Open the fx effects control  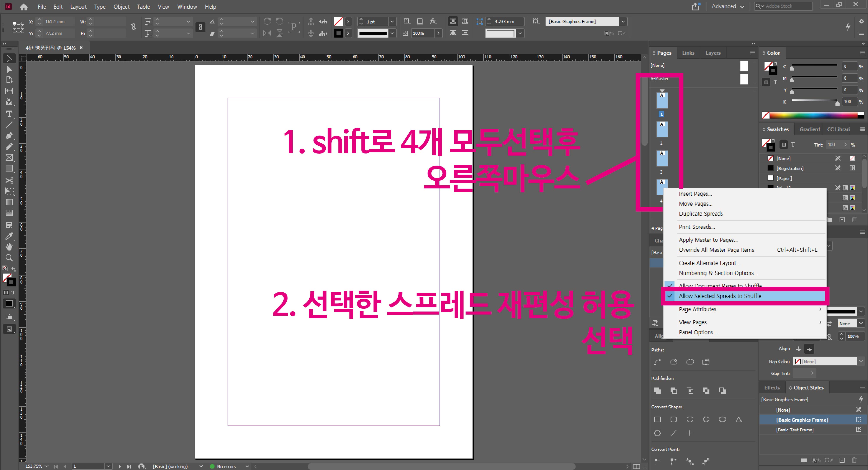(433, 21)
